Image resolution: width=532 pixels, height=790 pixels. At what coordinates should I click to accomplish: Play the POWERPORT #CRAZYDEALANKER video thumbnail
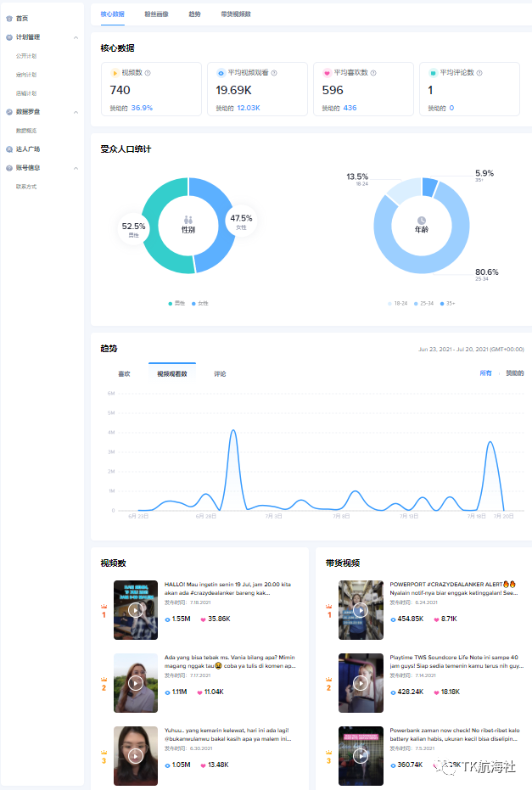tap(361, 610)
